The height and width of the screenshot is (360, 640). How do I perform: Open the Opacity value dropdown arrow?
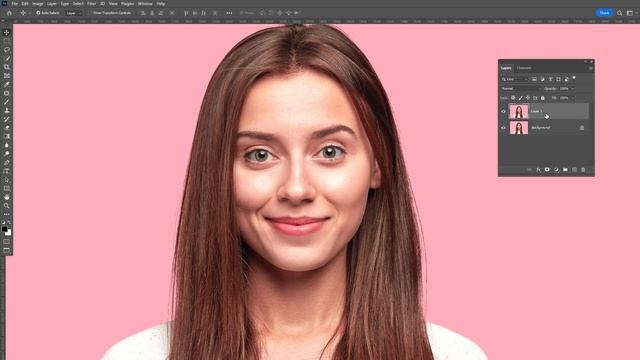point(572,89)
